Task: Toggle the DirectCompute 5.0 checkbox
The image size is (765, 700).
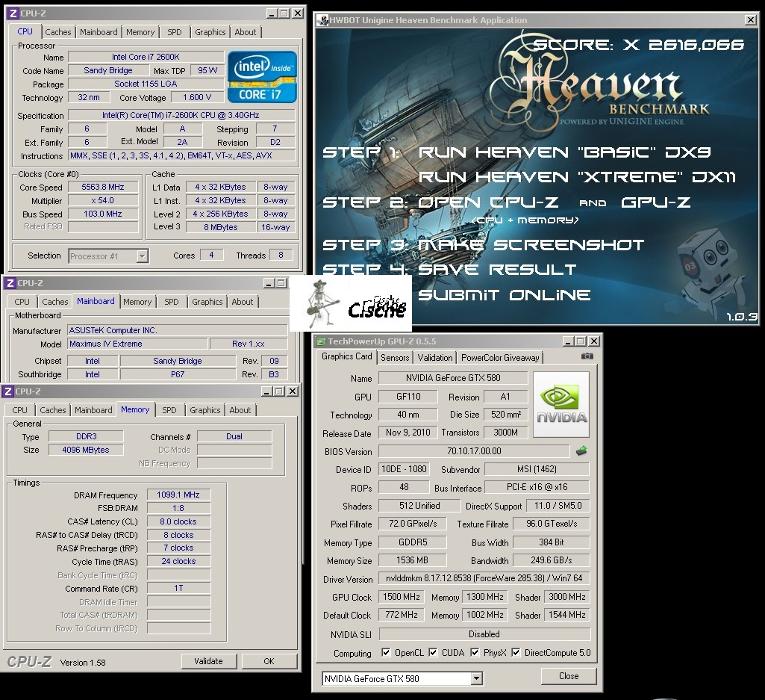Action: pyautogui.click(x=515, y=652)
